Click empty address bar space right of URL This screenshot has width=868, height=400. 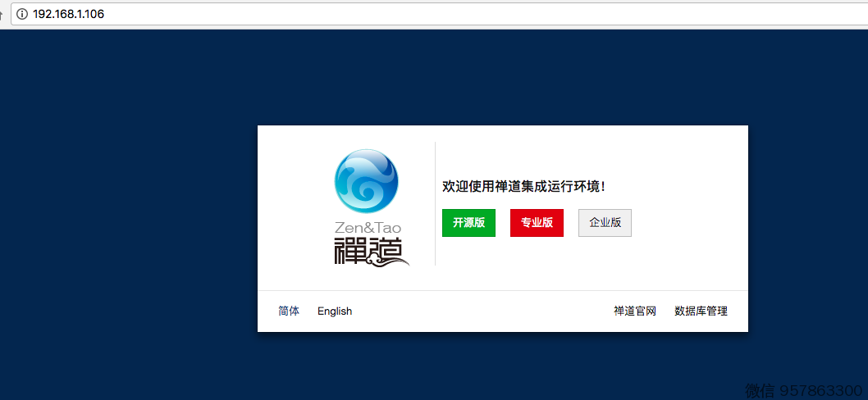pyautogui.click(x=492, y=14)
